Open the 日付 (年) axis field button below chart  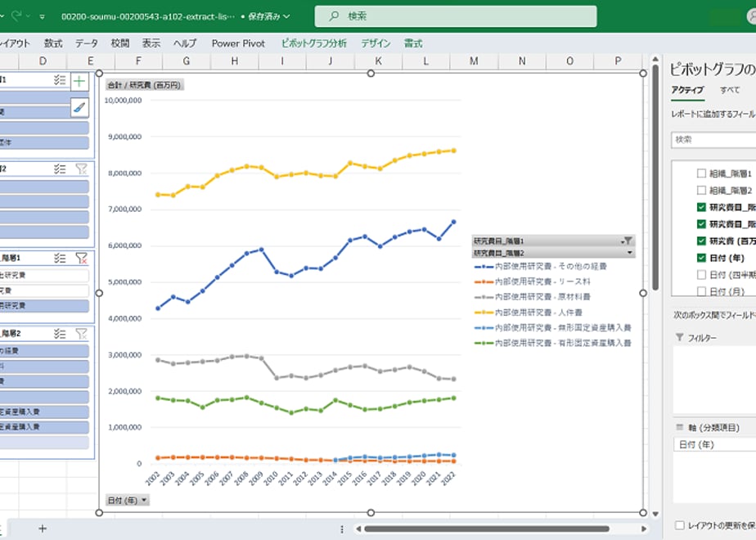click(x=128, y=500)
